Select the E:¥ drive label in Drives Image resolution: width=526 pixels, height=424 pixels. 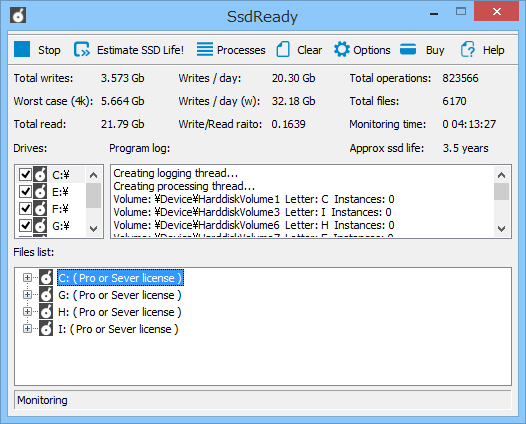60,192
